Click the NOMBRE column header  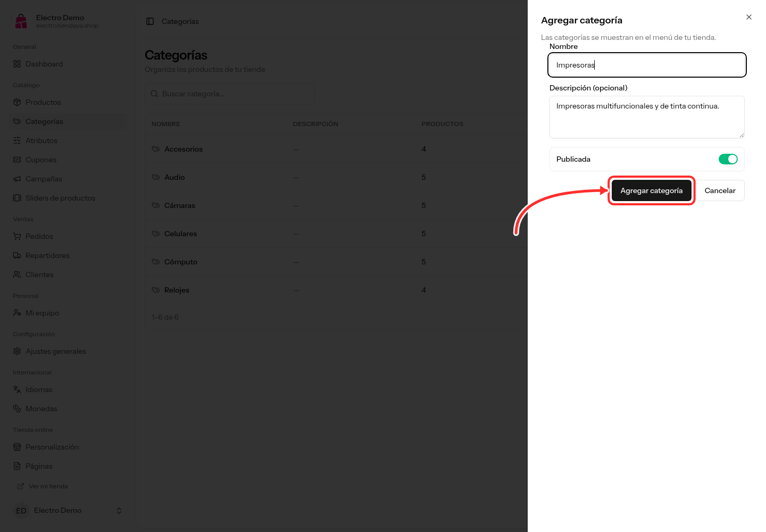coord(166,124)
